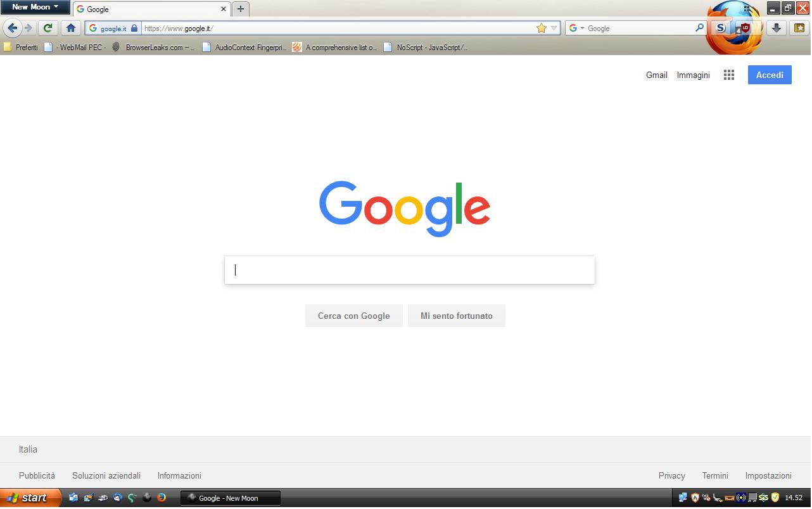The height and width of the screenshot is (509, 812).
Task: Open the BrowserLeaks.com bookmark
Action: 154,47
